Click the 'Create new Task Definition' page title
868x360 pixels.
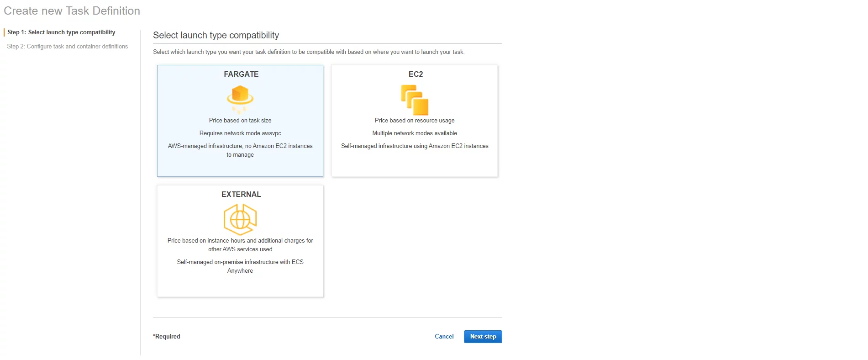(72, 11)
